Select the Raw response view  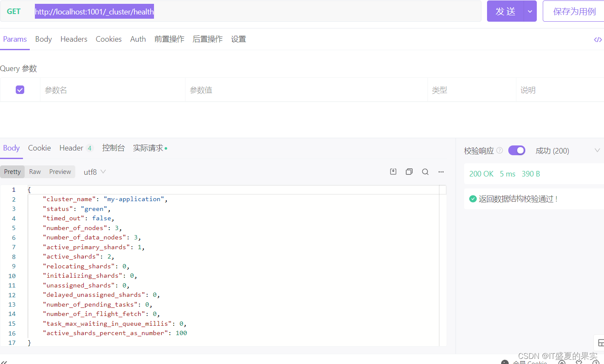tap(35, 172)
